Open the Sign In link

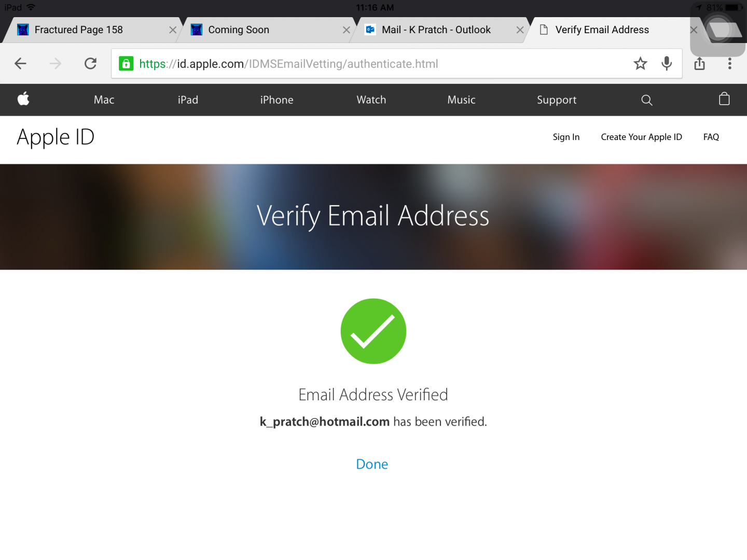click(566, 137)
